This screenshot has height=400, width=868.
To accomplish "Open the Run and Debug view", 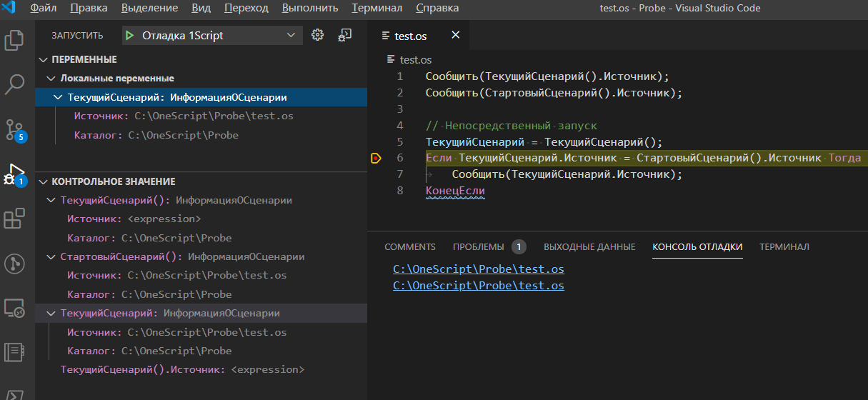I will tap(16, 174).
